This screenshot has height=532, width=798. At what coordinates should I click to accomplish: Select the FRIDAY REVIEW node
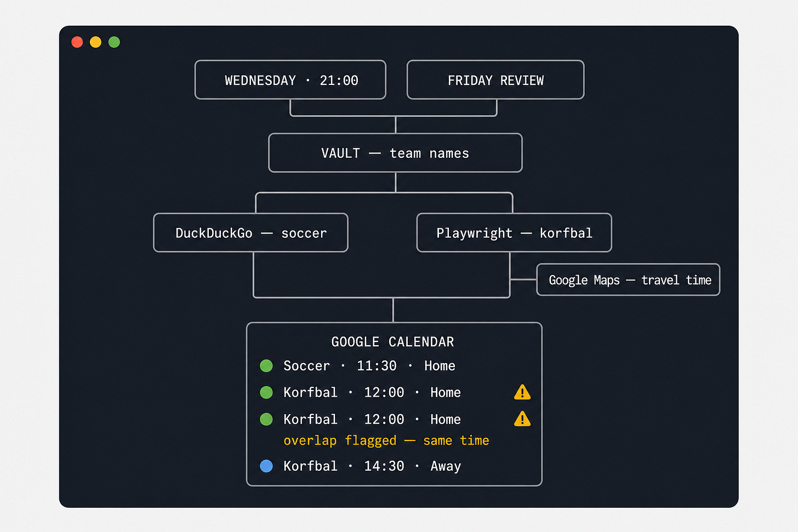pyautogui.click(x=495, y=80)
